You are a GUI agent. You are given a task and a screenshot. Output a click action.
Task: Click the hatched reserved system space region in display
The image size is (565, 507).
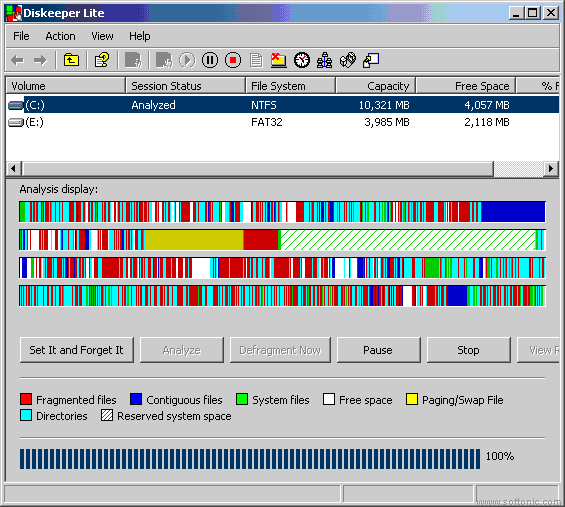408,240
